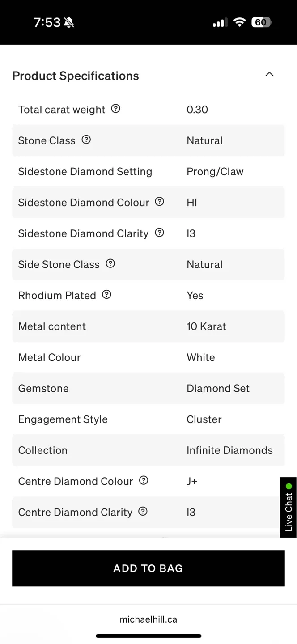Tap the Wi-Fi status icon
The image size is (297, 644).
click(x=240, y=22)
